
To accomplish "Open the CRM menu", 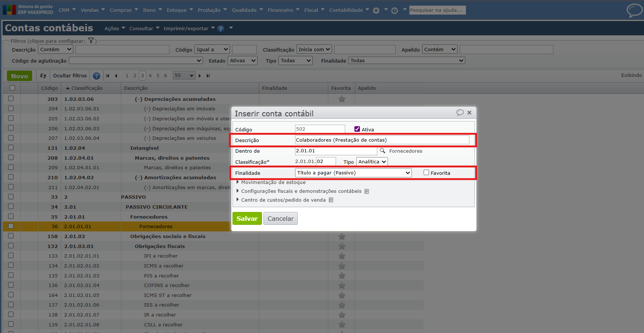I will click(67, 10).
